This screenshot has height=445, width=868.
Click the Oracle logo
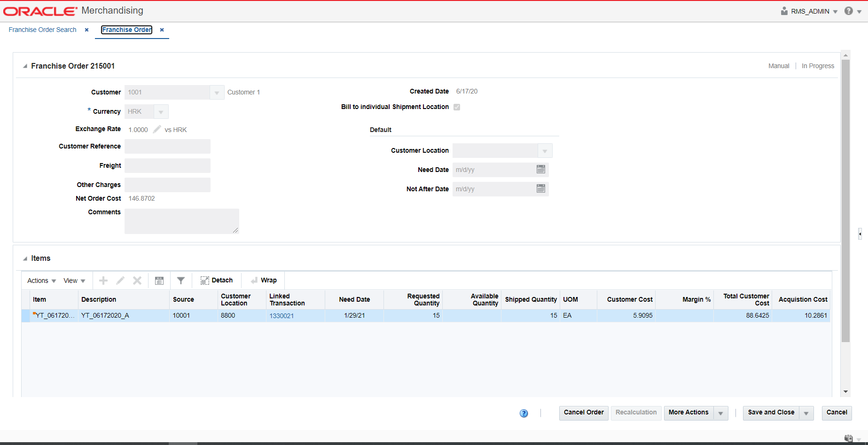click(40, 11)
